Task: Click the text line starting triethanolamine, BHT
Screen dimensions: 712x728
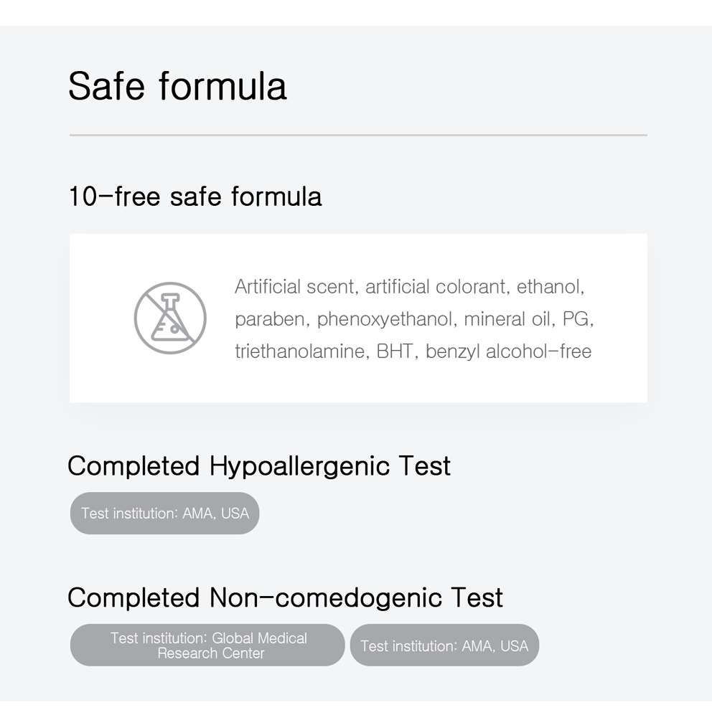Action: 413,351
